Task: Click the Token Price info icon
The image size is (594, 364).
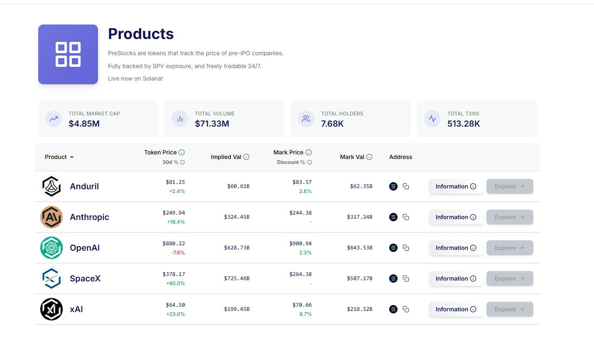Action: pyautogui.click(x=182, y=152)
